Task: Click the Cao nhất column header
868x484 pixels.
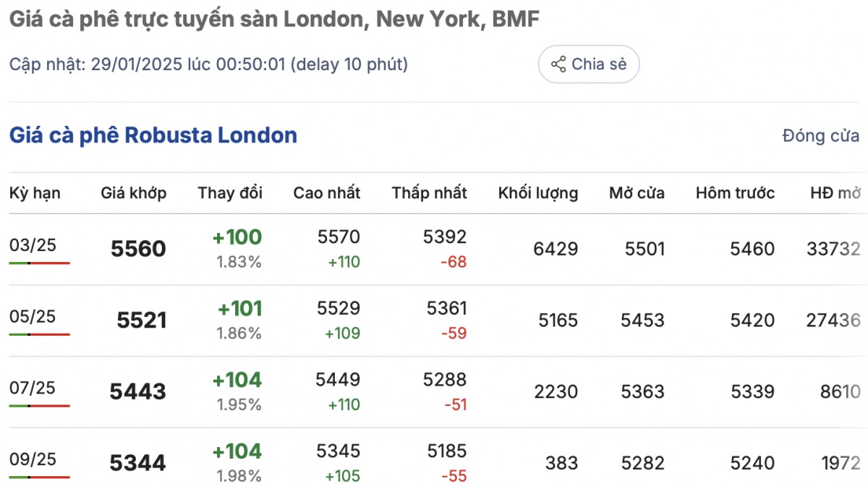Action: 326,193
